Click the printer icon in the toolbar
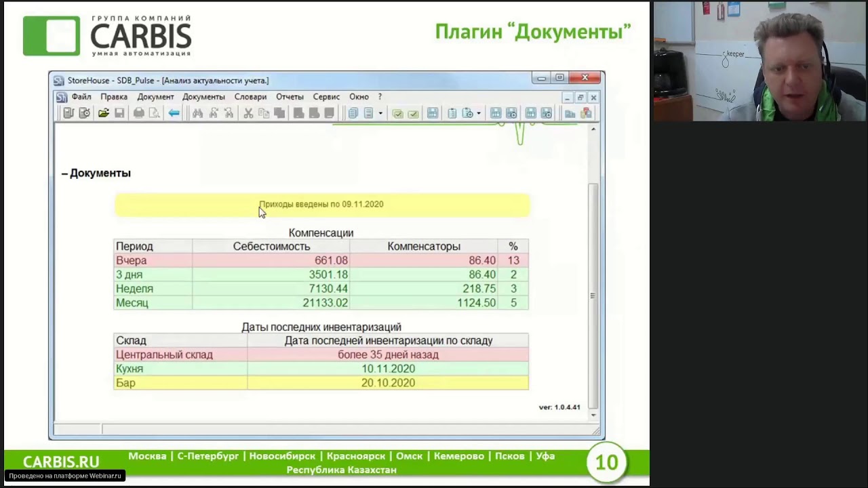The image size is (868, 488). [x=138, y=113]
